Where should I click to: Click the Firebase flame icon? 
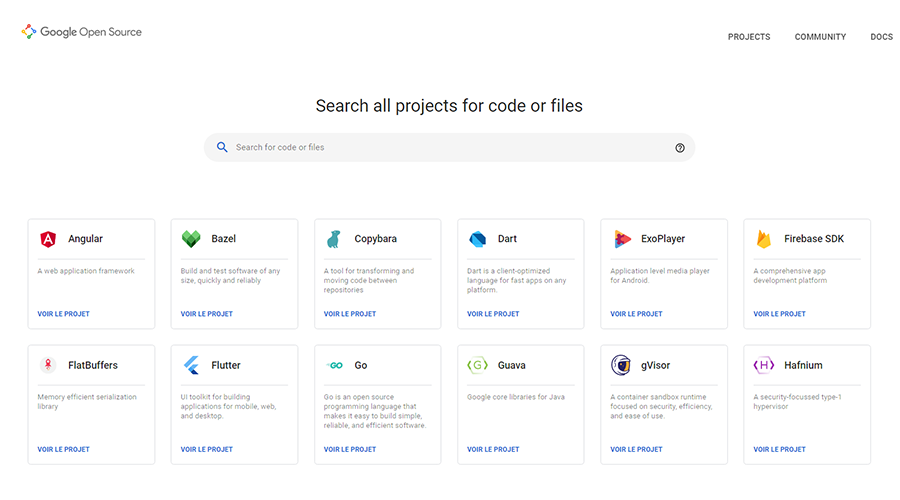pos(764,239)
